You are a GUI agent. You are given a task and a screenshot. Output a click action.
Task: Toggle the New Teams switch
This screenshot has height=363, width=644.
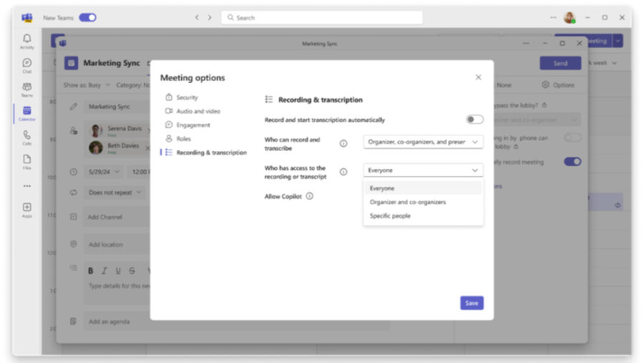(87, 18)
